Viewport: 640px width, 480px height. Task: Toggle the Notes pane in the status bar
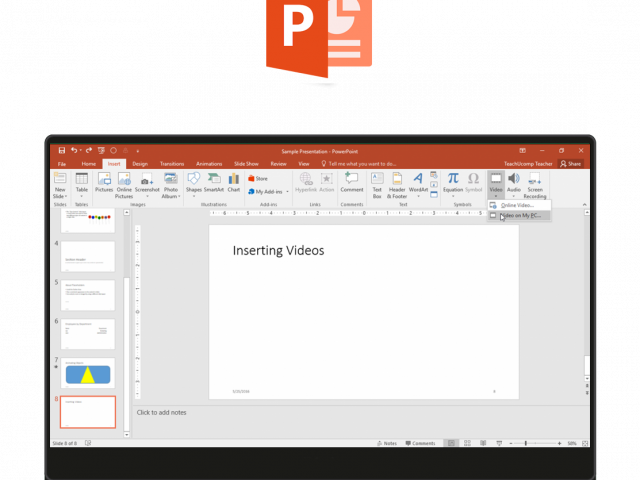pyautogui.click(x=389, y=443)
